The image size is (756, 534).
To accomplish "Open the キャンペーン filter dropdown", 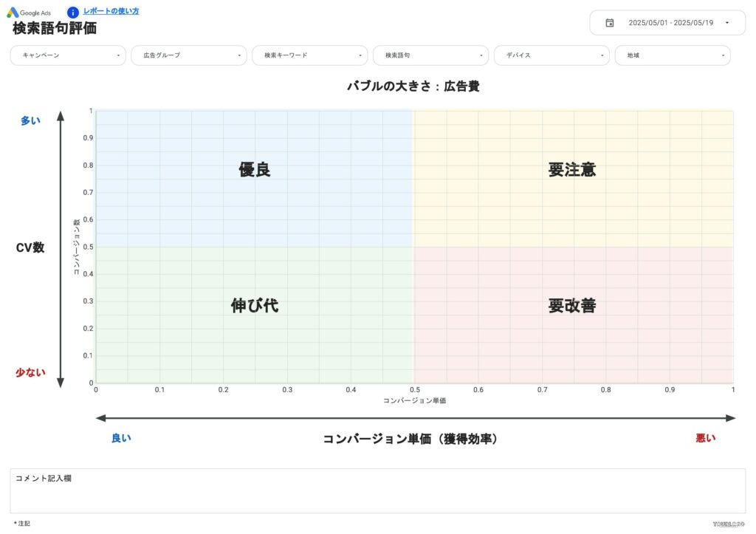I will (x=68, y=55).
